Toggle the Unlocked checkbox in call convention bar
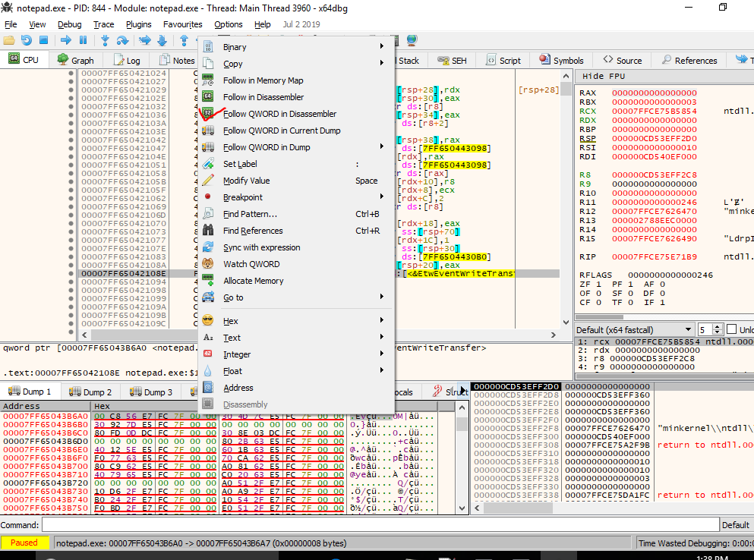Image resolution: width=754 pixels, height=560 pixels. 732,329
